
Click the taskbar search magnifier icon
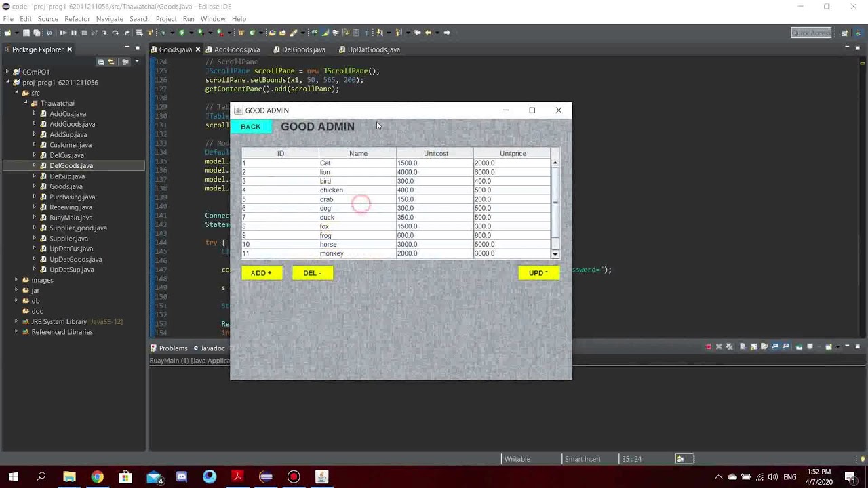tap(41, 477)
